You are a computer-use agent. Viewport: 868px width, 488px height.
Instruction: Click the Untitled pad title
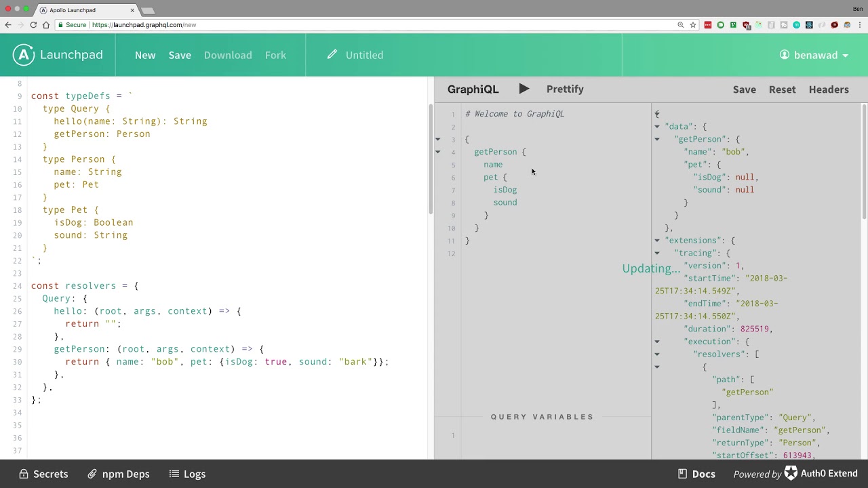[364, 55]
